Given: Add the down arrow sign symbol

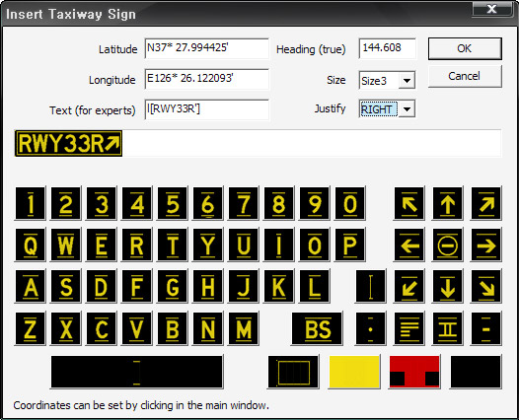Looking at the screenshot, I should (448, 287).
